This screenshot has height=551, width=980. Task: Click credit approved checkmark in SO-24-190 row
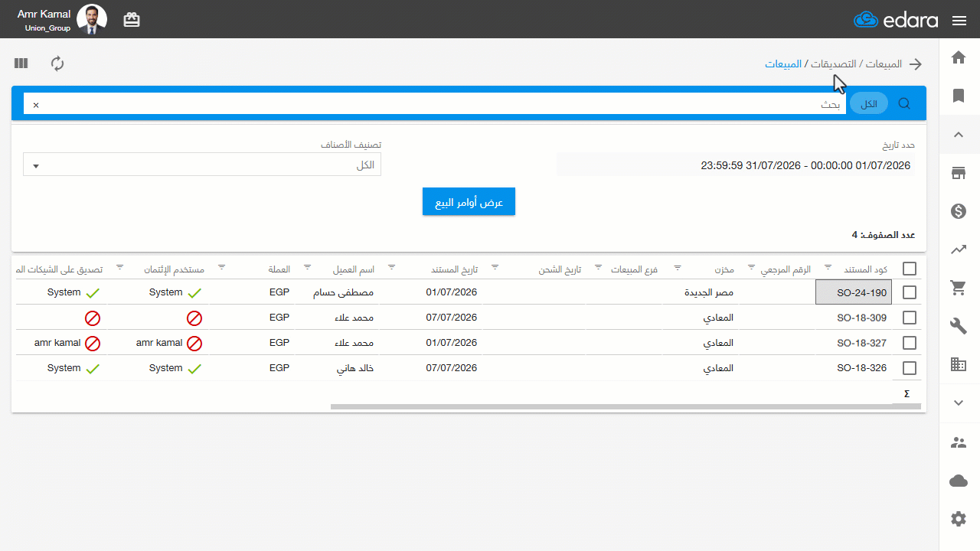[194, 293]
